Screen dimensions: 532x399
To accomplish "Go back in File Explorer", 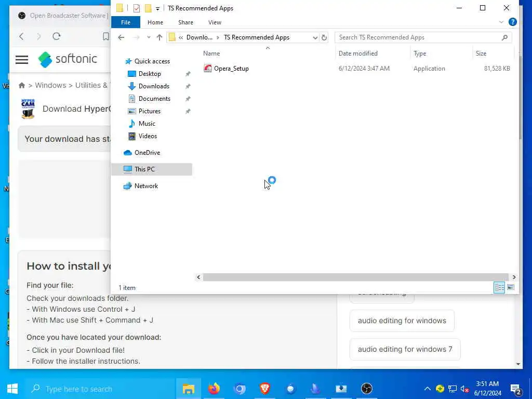I will tap(121, 37).
